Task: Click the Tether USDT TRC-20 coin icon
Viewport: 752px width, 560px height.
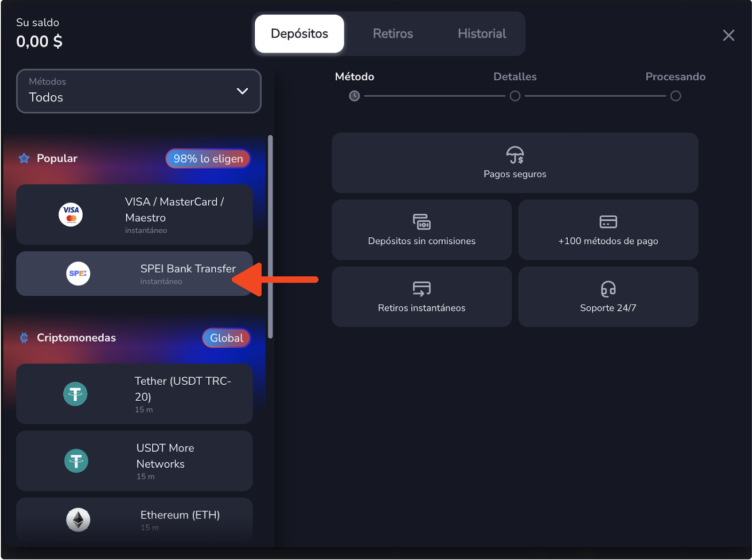Action: pos(75,394)
